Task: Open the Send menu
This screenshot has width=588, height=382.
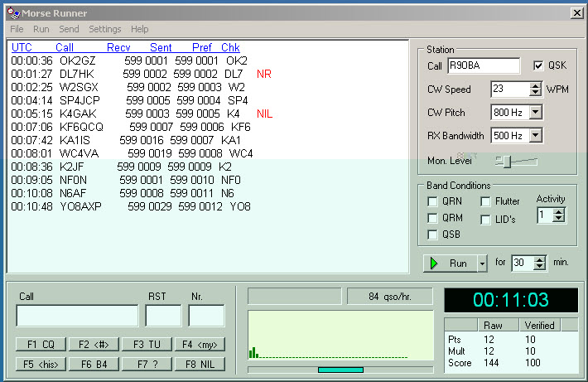Action: 69,29
